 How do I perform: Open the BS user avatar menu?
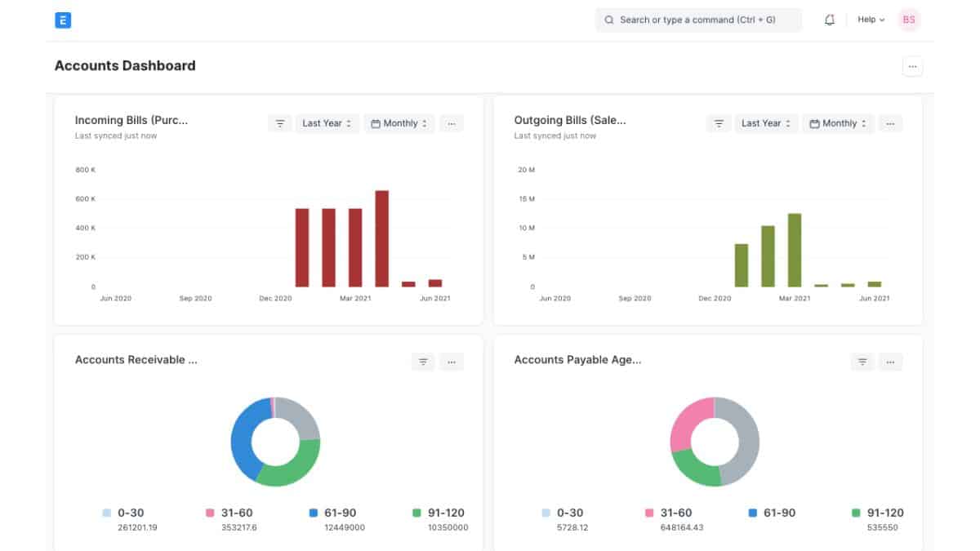point(909,20)
